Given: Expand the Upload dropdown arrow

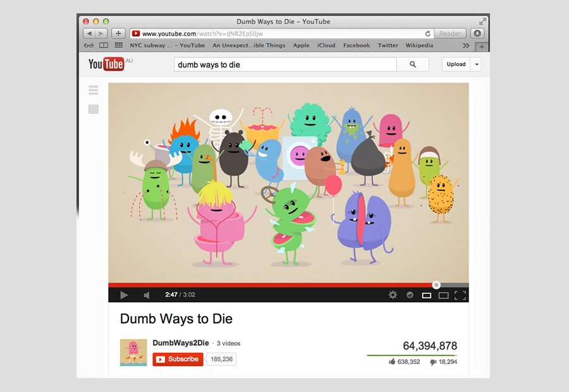Looking at the screenshot, I should [477, 64].
